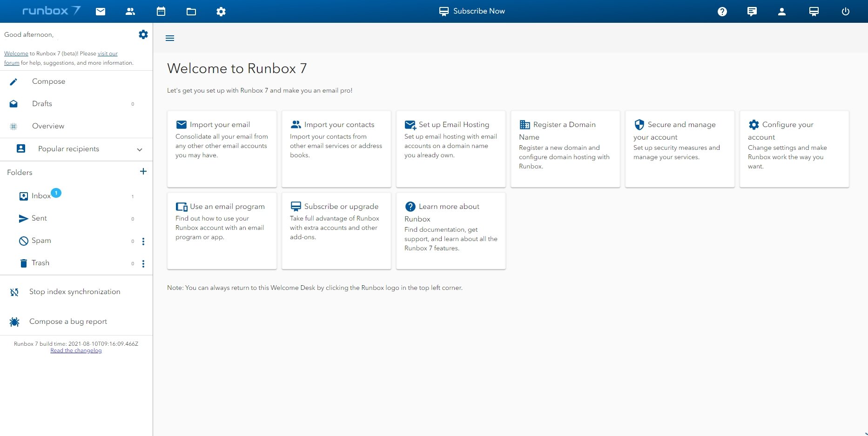868x436 pixels.
Task: Open the Register a Domain Name card
Action: [565, 149]
